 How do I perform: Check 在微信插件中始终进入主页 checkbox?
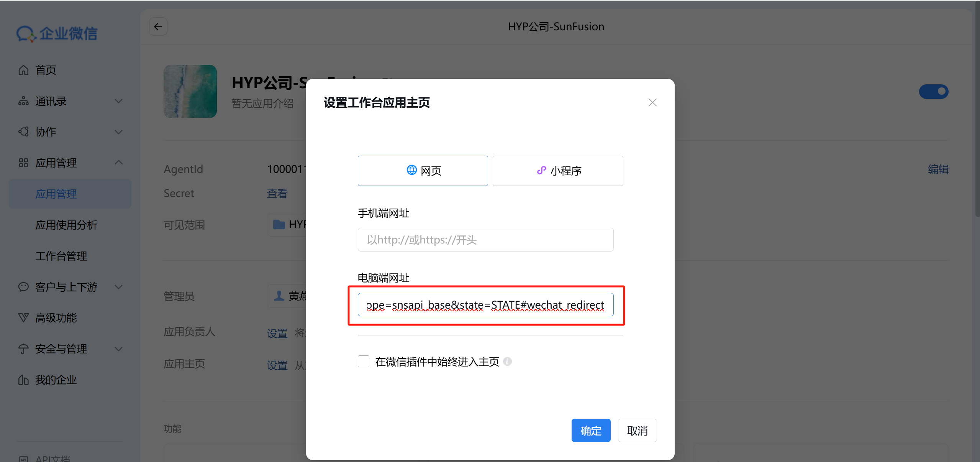[x=363, y=361]
